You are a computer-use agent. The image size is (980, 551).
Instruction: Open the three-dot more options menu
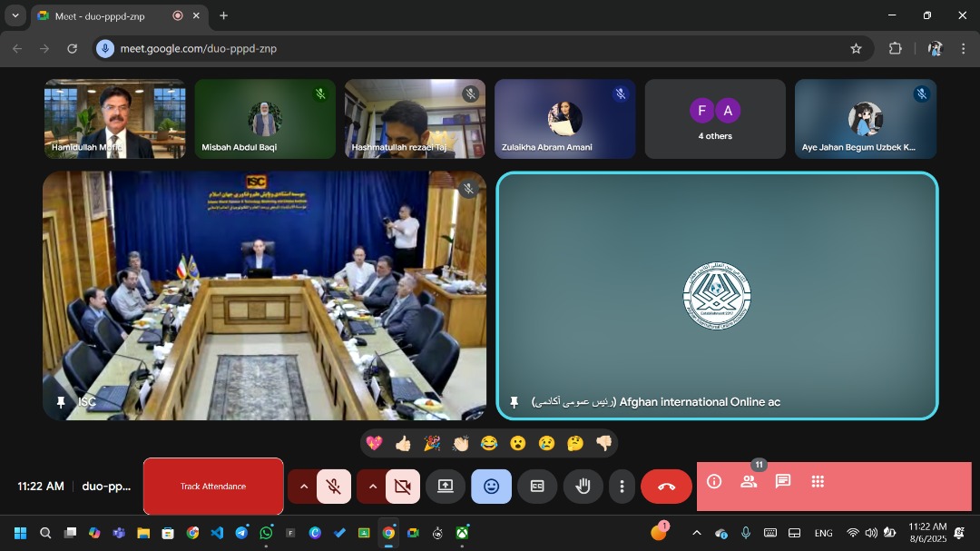622,487
